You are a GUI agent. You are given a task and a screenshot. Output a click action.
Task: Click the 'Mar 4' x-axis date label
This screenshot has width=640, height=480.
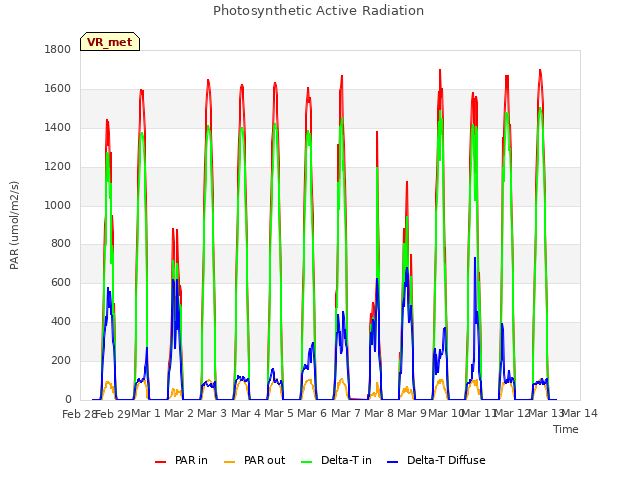(x=245, y=413)
